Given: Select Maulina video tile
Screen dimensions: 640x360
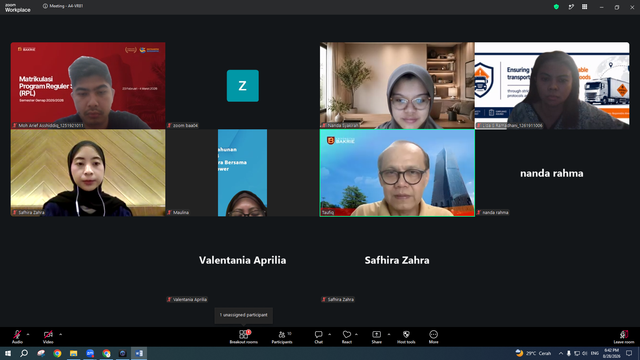Looking at the screenshot, I should [x=242, y=173].
